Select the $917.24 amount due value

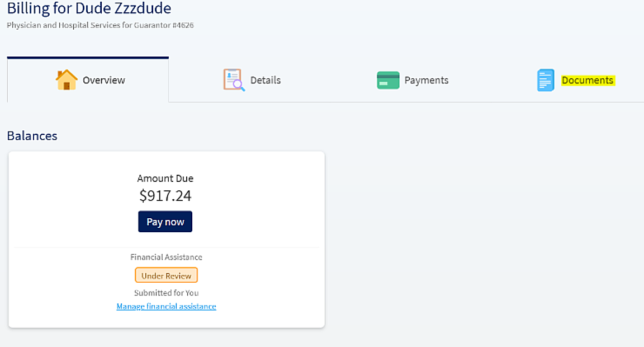click(x=165, y=196)
